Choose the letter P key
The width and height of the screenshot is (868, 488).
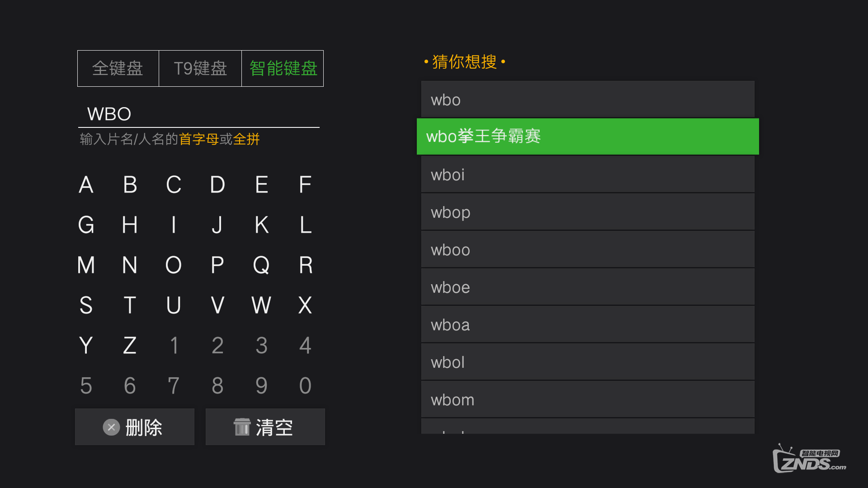coord(217,265)
